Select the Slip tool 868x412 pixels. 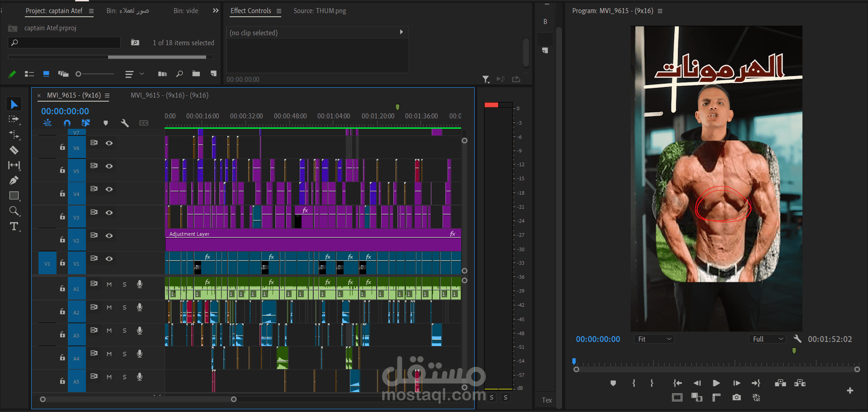(x=14, y=165)
